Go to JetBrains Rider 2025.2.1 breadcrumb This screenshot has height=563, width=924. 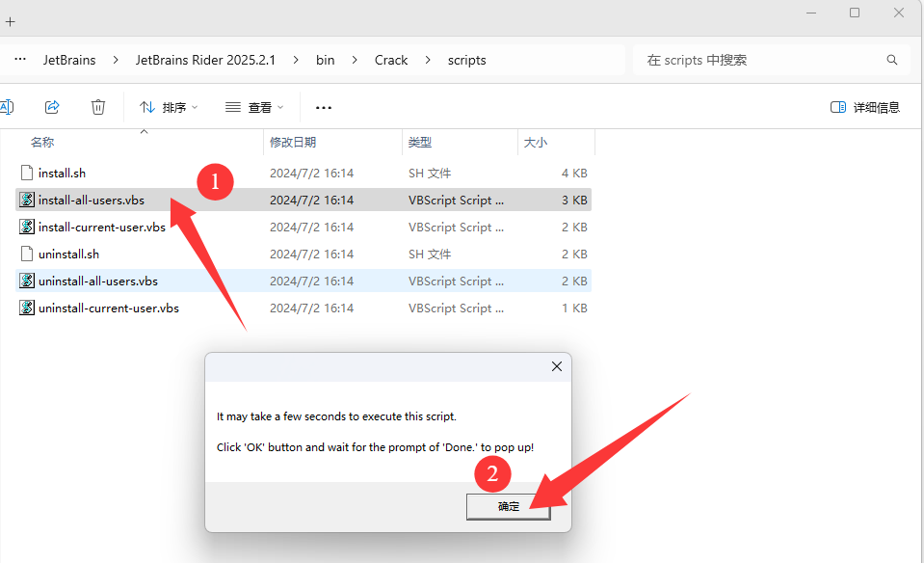tap(205, 60)
